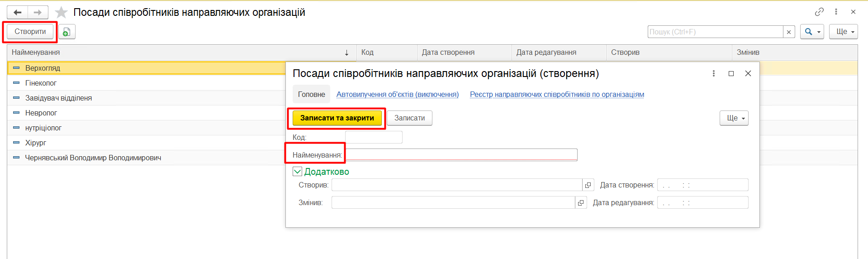868x259 pixels.
Task: Open the magnifier search dropdown
Action: click(811, 32)
